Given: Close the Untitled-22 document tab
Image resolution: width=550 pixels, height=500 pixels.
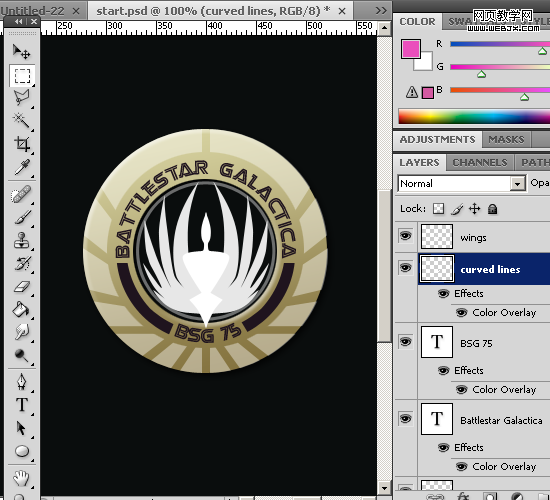Looking at the screenshot, I should tap(76, 12).
